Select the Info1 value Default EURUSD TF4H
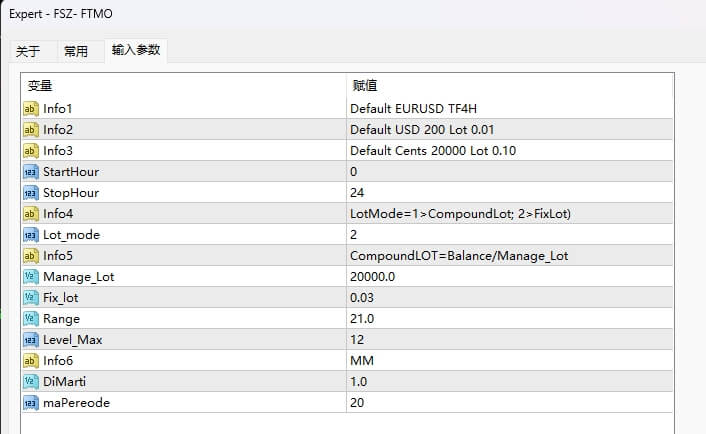 click(420, 108)
